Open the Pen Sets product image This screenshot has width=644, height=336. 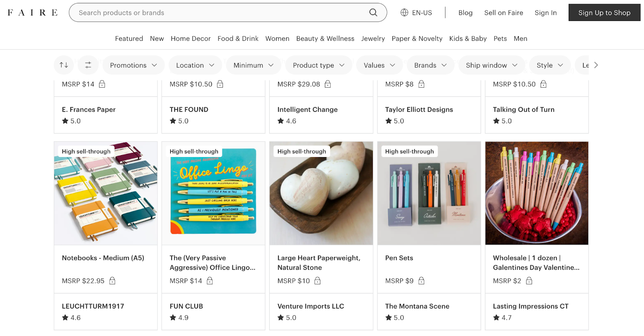tap(429, 193)
